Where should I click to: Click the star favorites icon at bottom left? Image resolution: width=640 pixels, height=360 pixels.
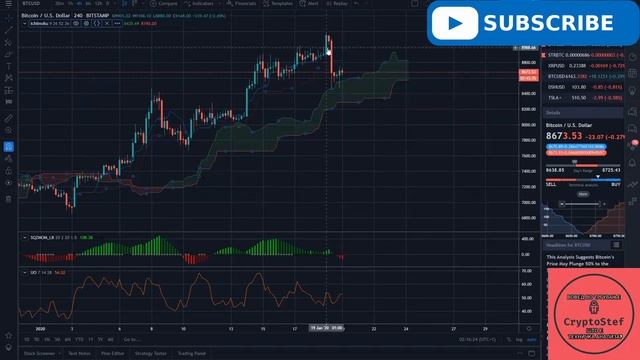coord(9,336)
